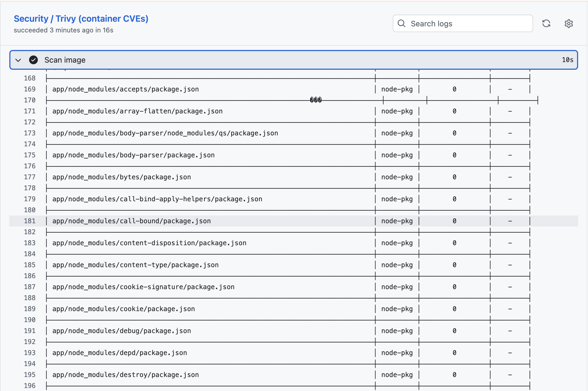This screenshot has height=391, width=588.
Task: Click line number 193
Action: 30,353
